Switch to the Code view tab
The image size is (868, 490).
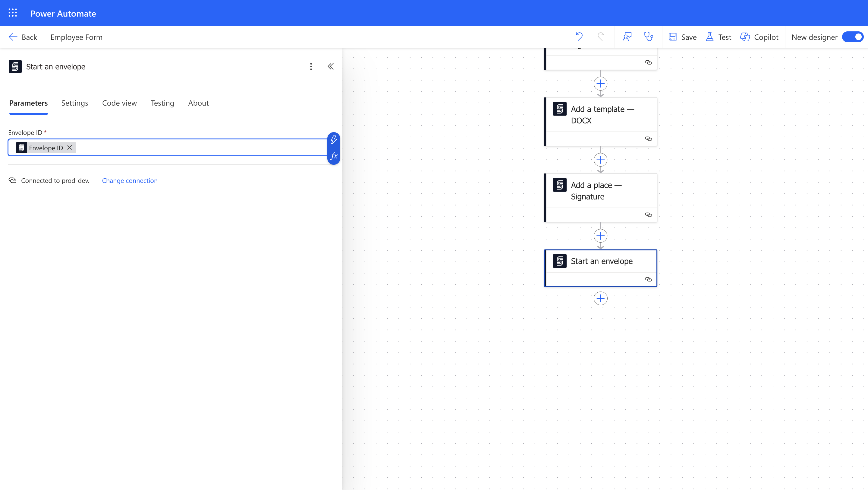[x=119, y=103]
